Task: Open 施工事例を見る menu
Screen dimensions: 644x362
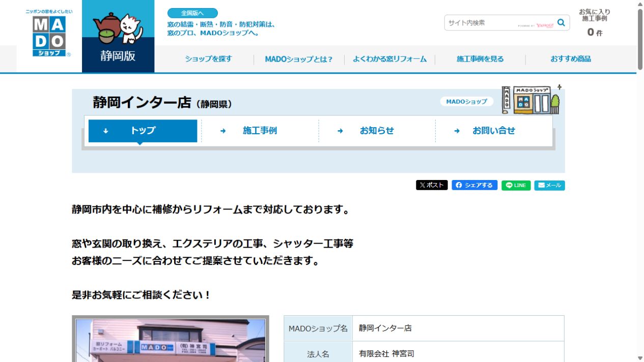Action: tap(480, 59)
